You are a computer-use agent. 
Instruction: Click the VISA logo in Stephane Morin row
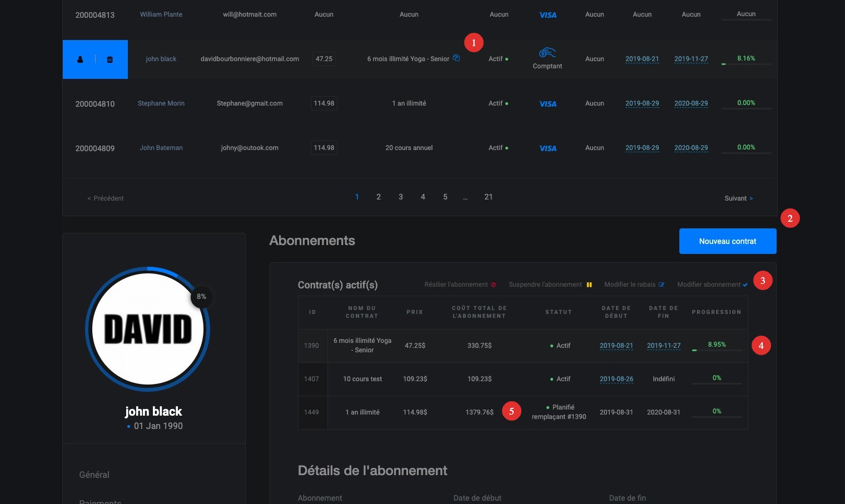click(x=548, y=104)
